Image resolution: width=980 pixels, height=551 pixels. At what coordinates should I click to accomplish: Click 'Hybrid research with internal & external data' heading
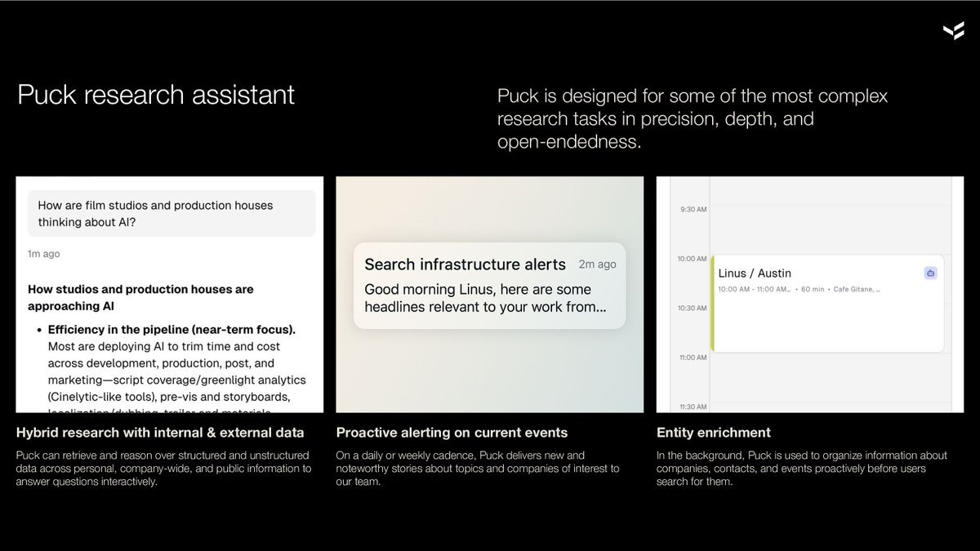[x=160, y=433]
